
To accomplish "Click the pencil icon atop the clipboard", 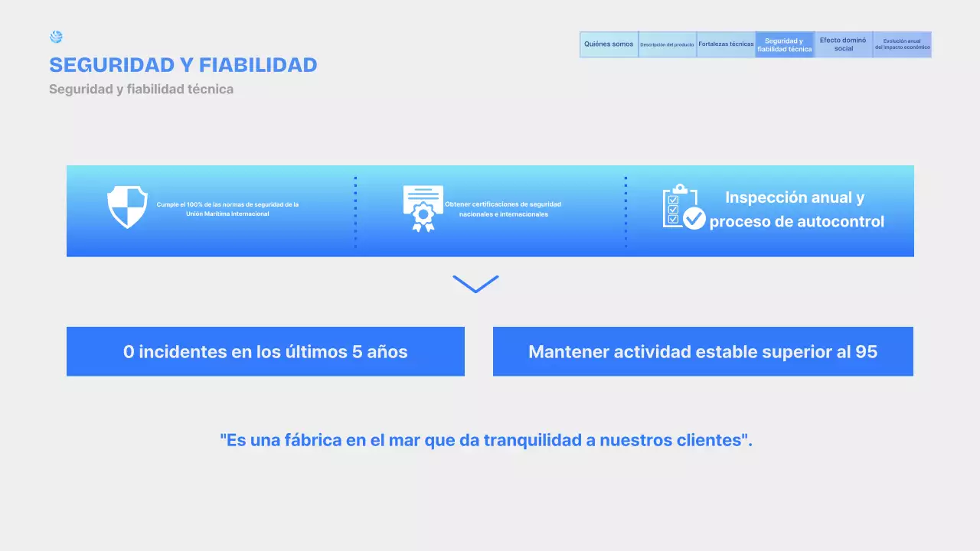I will 680,187.
